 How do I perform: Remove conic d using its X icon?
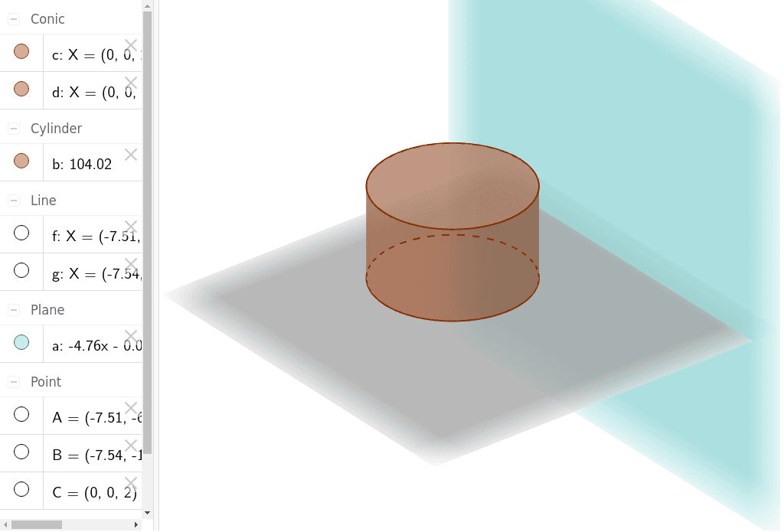click(x=131, y=82)
